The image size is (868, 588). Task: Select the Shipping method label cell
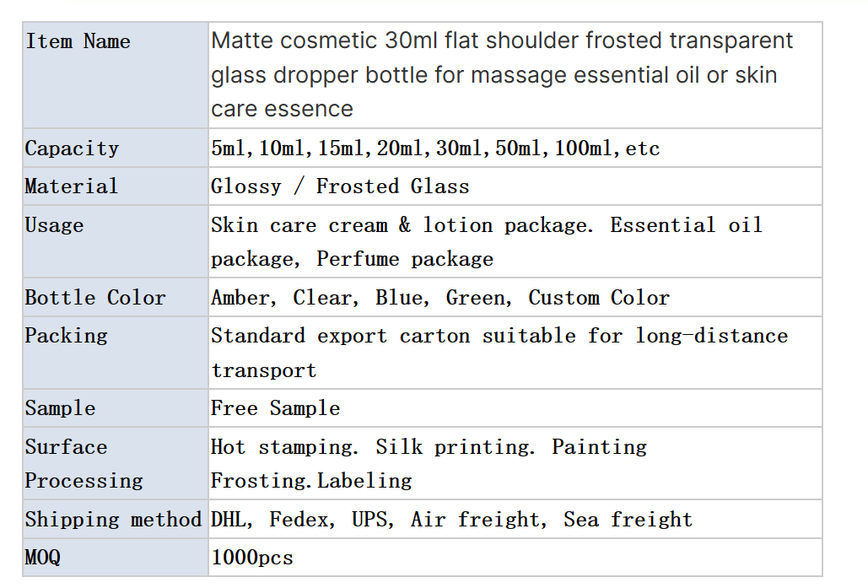point(115,520)
